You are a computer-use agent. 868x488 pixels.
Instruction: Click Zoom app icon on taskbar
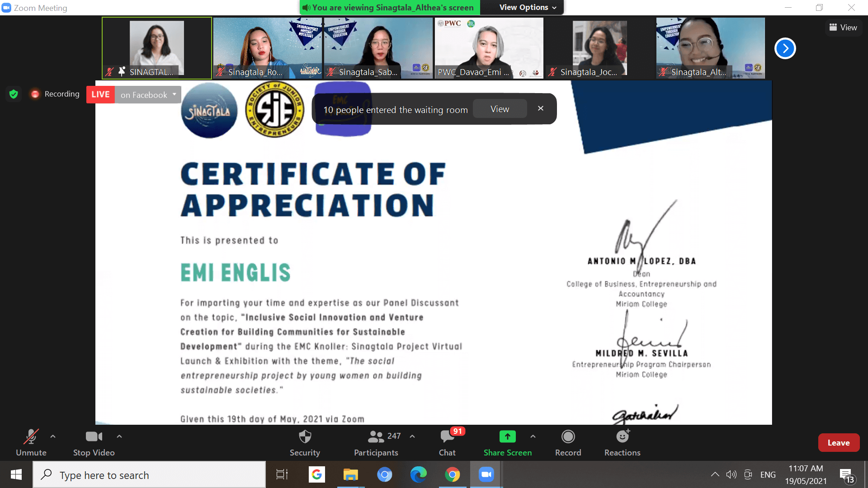click(486, 474)
